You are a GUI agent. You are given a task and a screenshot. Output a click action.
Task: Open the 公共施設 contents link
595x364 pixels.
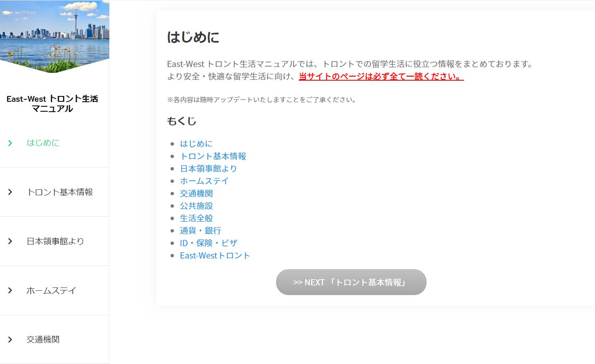[196, 206]
